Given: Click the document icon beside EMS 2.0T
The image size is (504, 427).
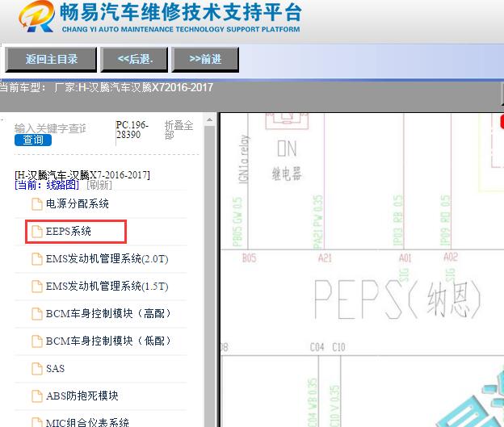Looking at the screenshot, I should pyautogui.click(x=36, y=259).
